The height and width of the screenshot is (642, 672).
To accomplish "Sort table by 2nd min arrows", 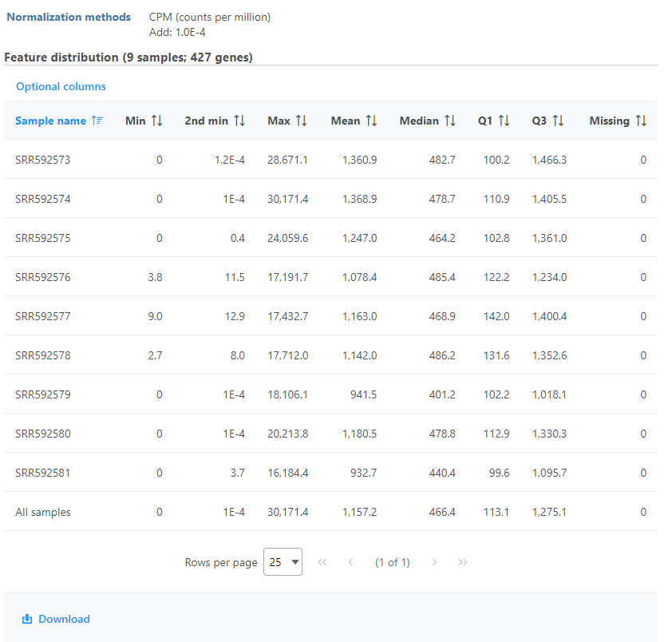I will tap(239, 121).
